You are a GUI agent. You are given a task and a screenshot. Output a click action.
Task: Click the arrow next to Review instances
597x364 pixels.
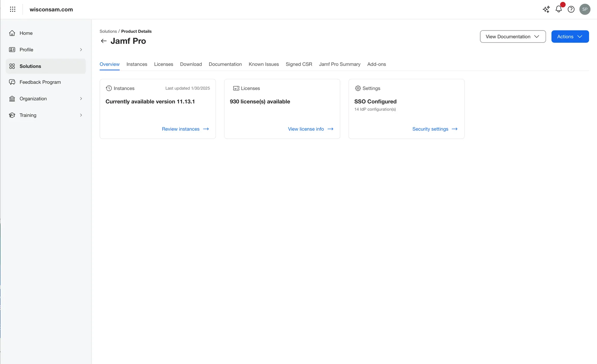pos(206,129)
